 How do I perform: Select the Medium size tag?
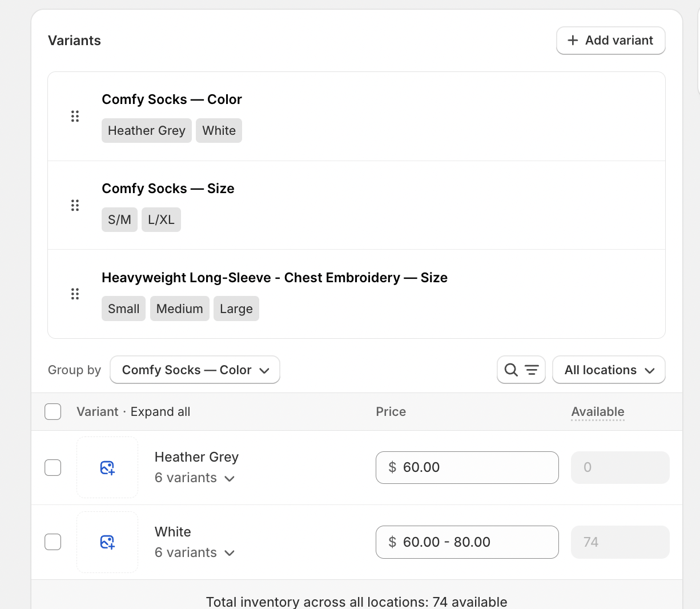coord(180,309)
